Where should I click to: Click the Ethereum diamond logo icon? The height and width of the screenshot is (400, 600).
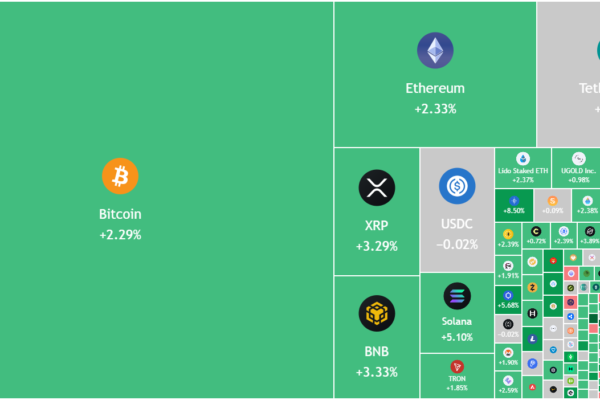click(435, 51)
